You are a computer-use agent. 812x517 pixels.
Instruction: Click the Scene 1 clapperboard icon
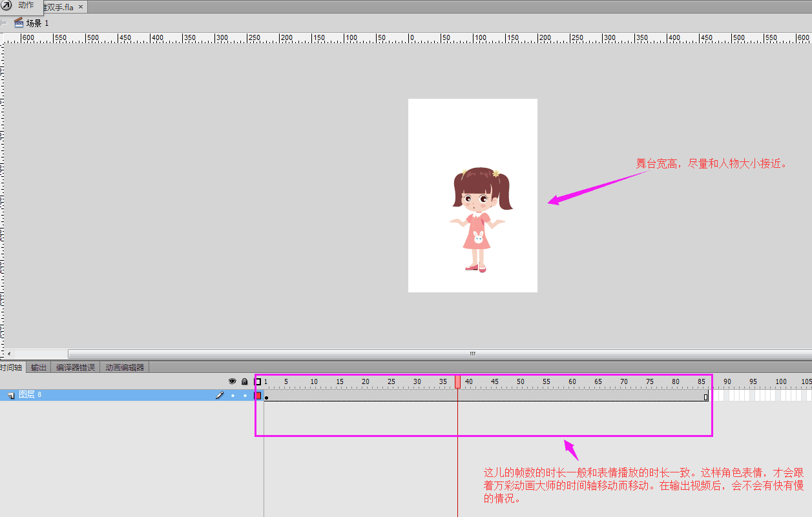pos(19,23)
